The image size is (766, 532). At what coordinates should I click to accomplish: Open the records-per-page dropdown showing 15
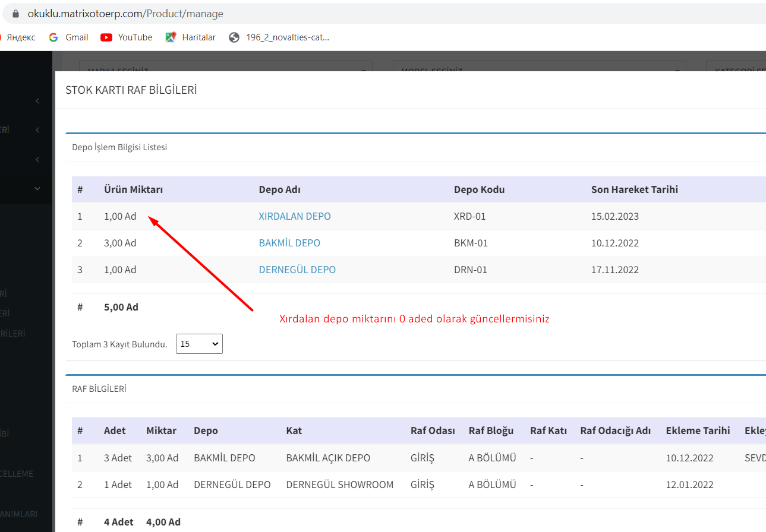[199, 344]
